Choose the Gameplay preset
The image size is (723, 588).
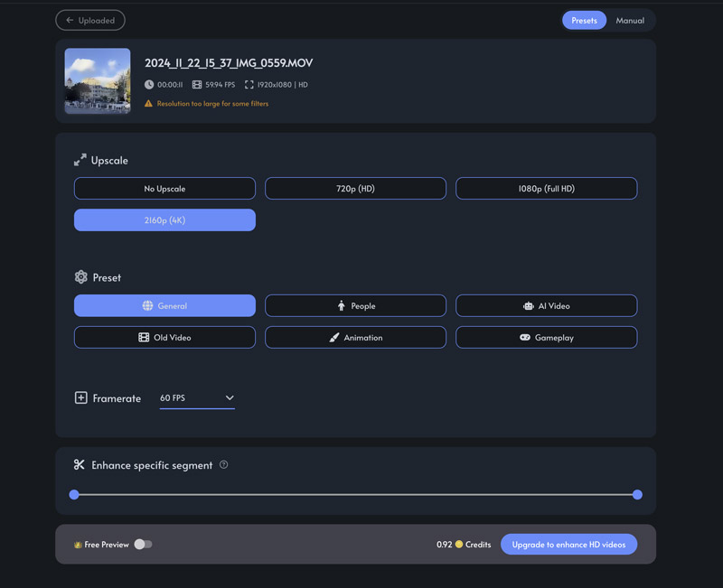pos(547,337)
